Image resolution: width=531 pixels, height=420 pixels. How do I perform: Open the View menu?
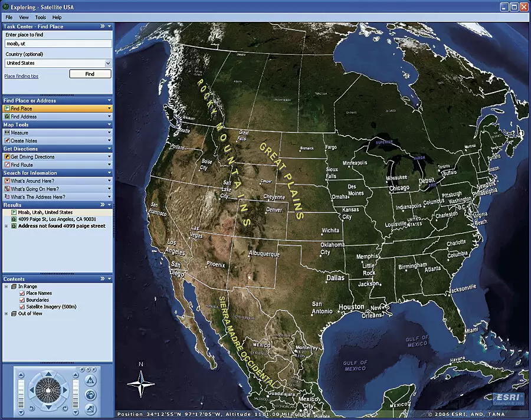(24, 17)
